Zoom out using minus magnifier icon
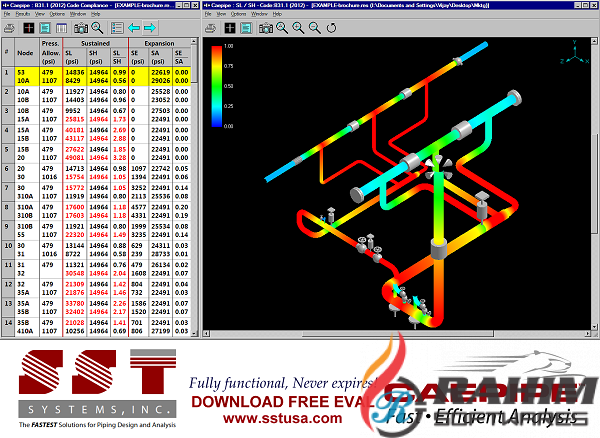 tap(315, 28)
